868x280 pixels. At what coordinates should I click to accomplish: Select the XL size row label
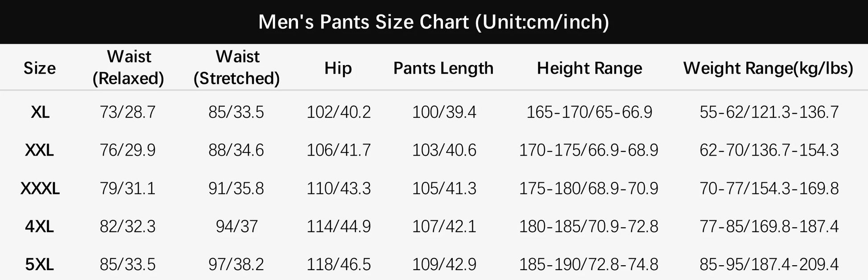click(40, 112)
